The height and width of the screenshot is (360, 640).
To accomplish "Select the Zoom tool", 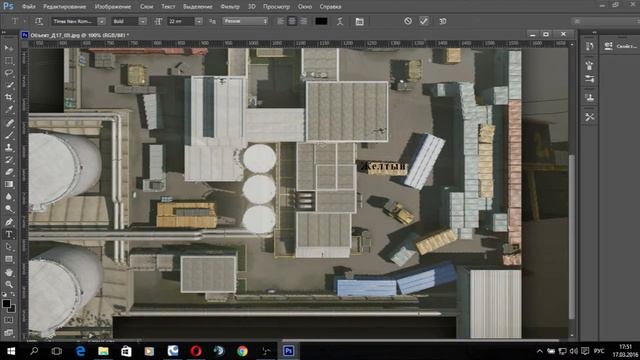I will 9,284.
